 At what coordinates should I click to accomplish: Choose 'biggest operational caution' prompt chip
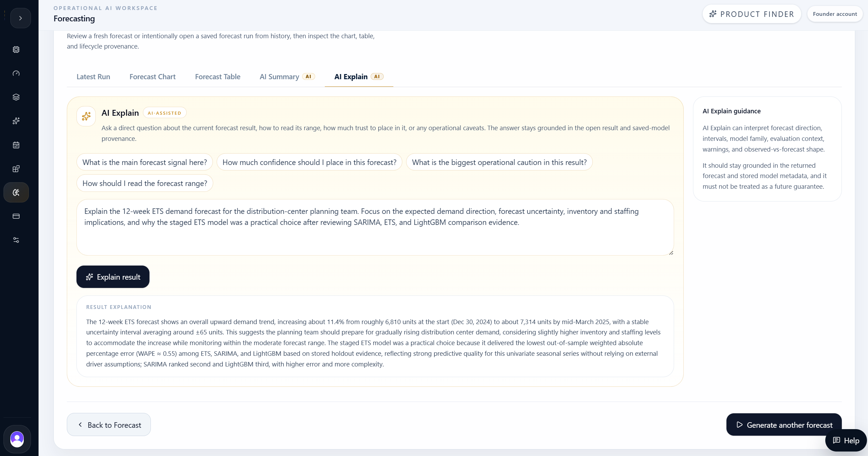499,162
